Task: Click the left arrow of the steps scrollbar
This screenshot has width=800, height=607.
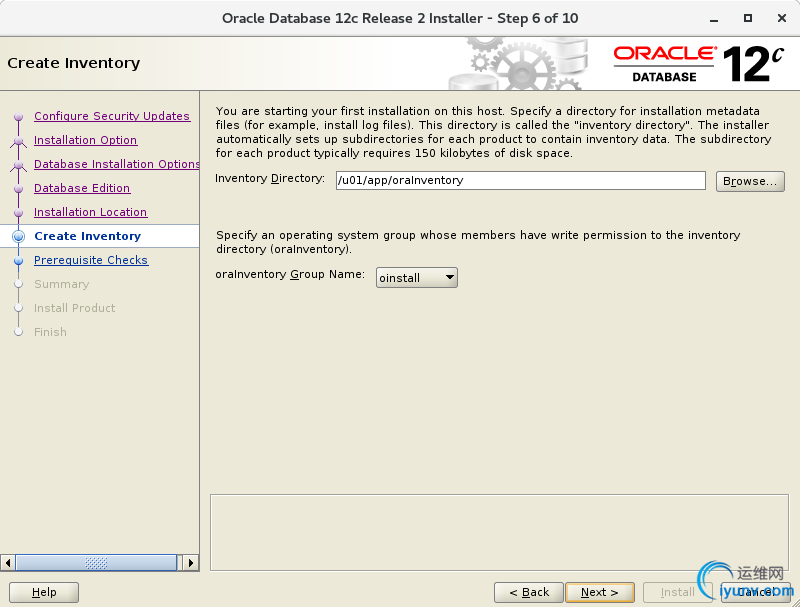Action: [x=8, y=563]
